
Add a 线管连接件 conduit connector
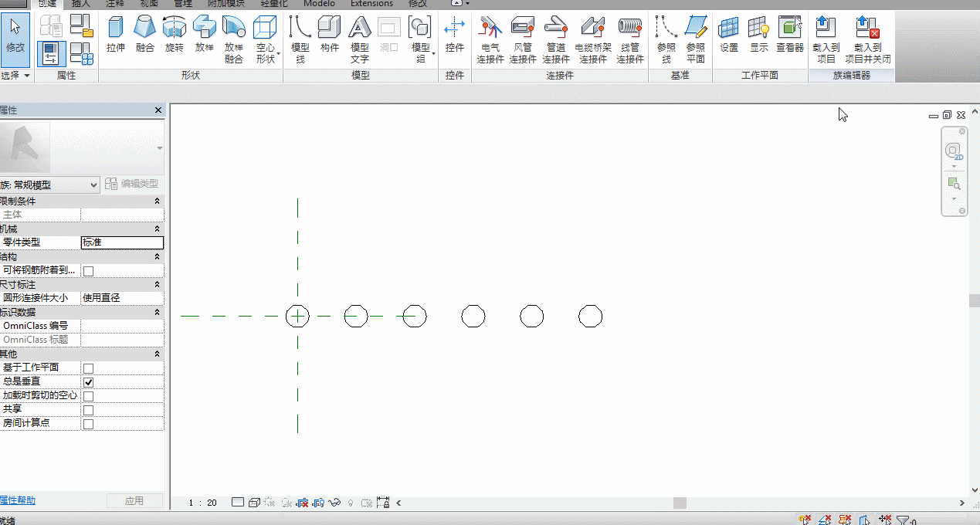[x=630, y=39]
